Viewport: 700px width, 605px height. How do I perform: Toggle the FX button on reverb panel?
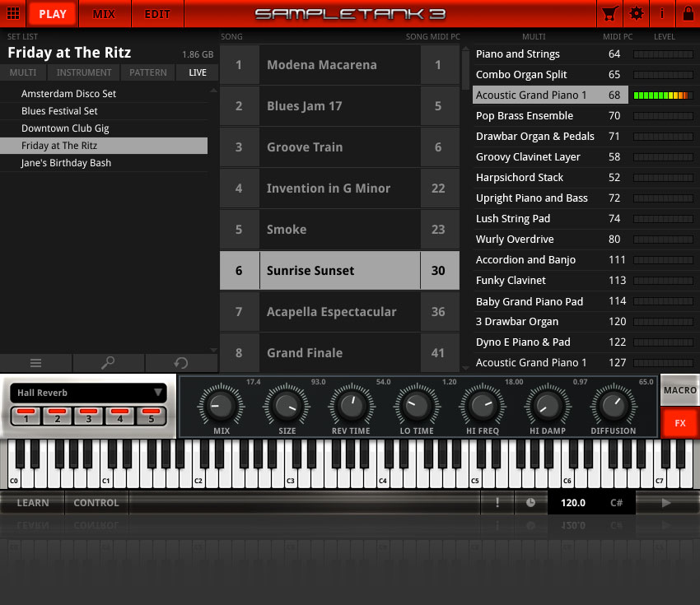[x=679, y=423]
